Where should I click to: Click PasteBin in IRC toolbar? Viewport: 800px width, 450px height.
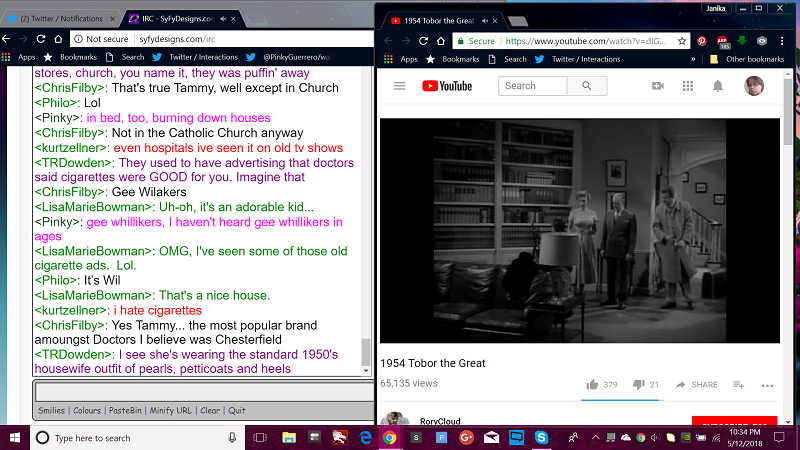[125, 410]
